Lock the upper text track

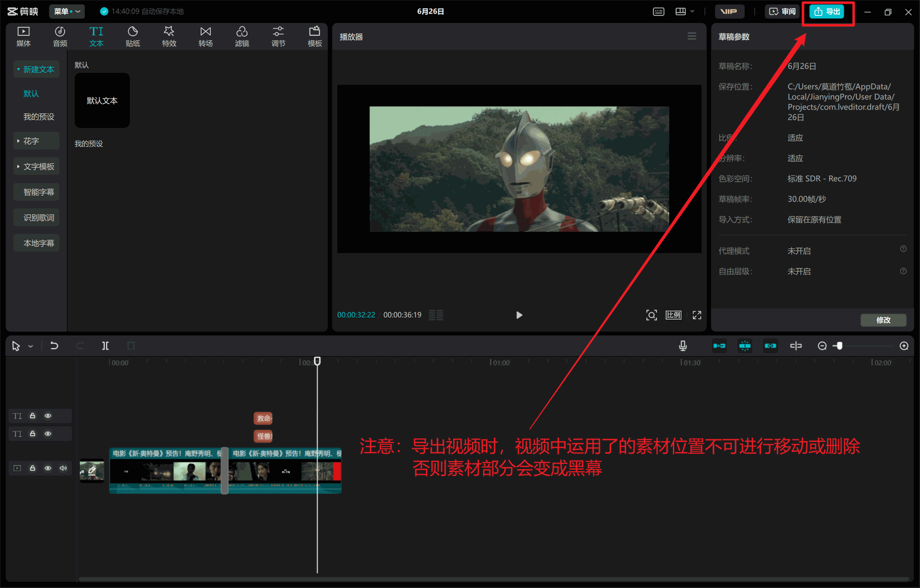(33, 416)
